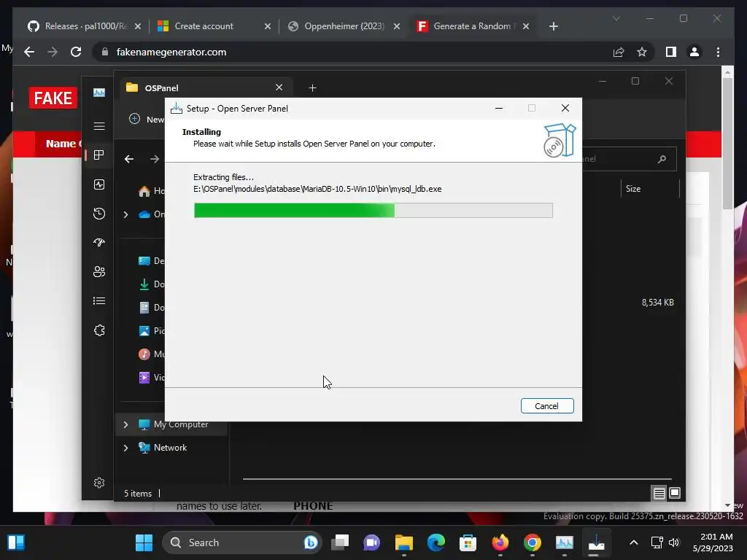The height and width of the screenshot is (560, 747).
Task: Open the details list icon in sidebar
Action: [x=99, y=301]
